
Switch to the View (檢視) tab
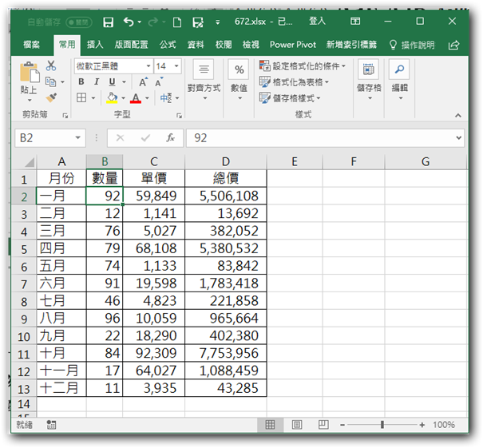click(251, 45)
